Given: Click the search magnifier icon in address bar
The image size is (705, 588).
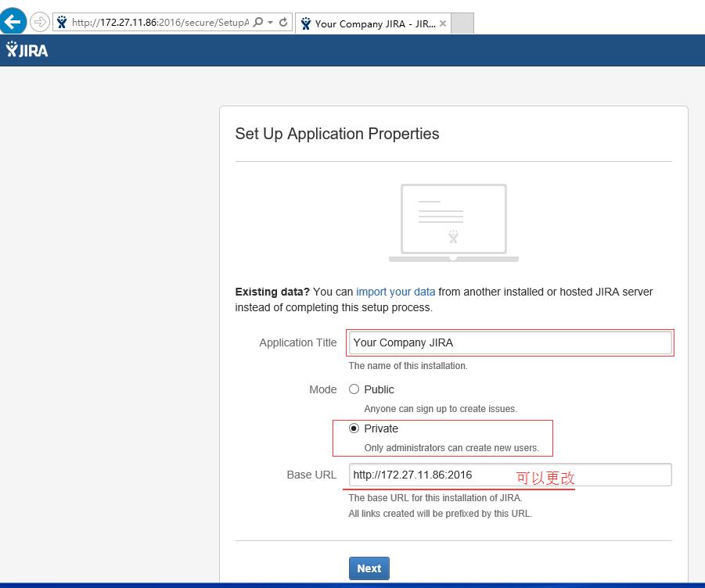Looking at the screenshot, I should (258, 22).
